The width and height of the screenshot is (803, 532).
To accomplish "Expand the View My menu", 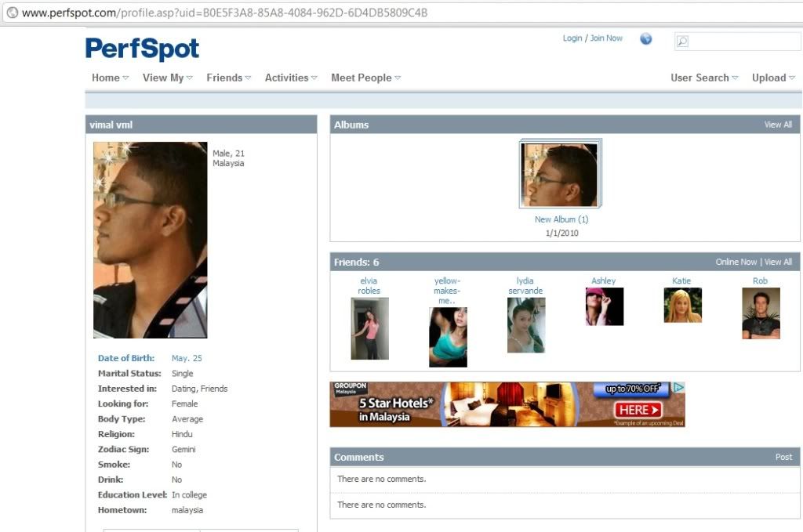I will click(x=167, y=78).
